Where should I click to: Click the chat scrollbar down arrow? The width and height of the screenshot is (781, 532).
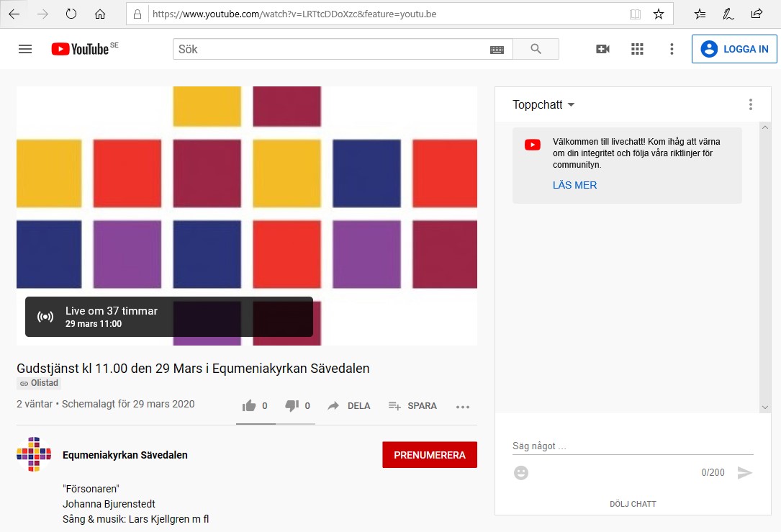click(765, 407)
